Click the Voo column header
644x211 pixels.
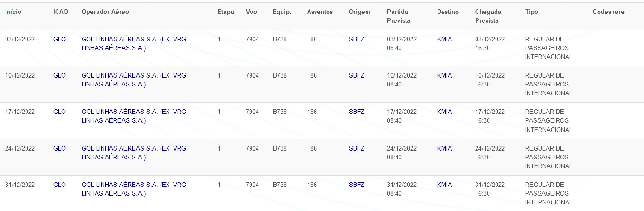pos(251,12)
